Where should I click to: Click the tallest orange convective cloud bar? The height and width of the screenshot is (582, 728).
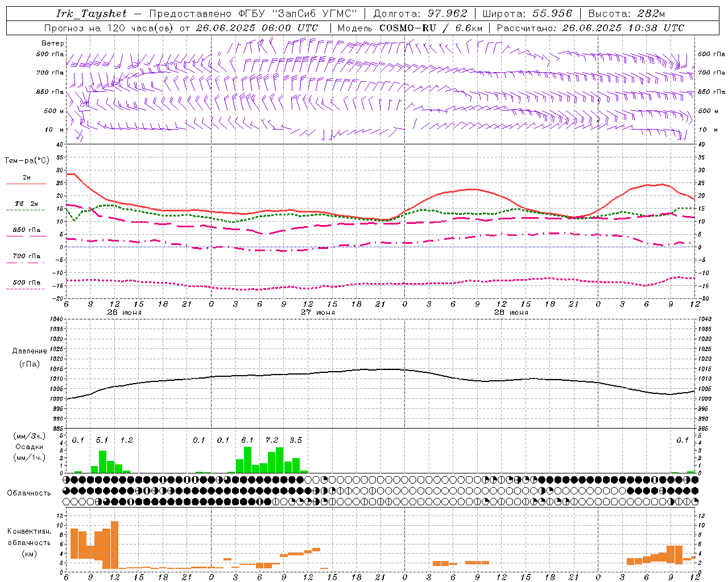point(114,544)
